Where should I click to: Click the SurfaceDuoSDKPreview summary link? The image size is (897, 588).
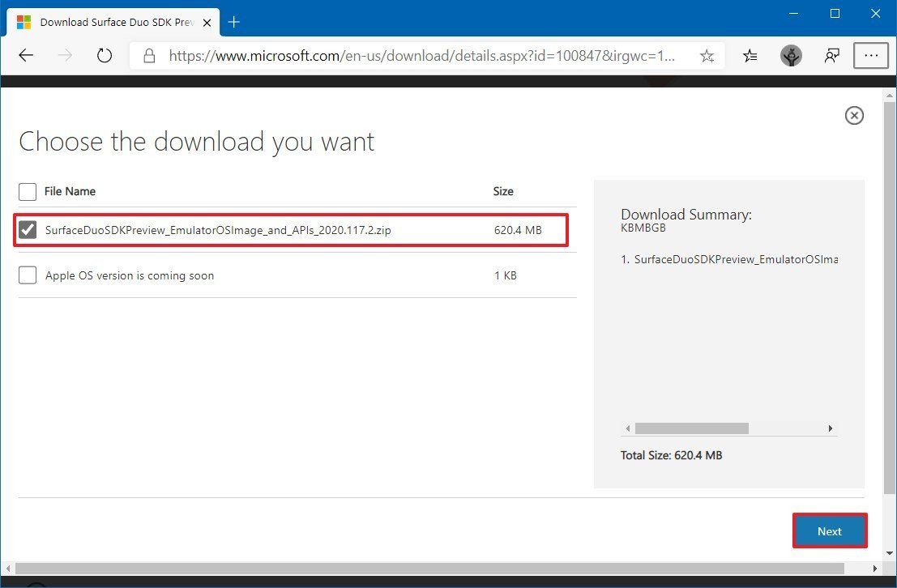pyautogui.click(x=729, y=259)
